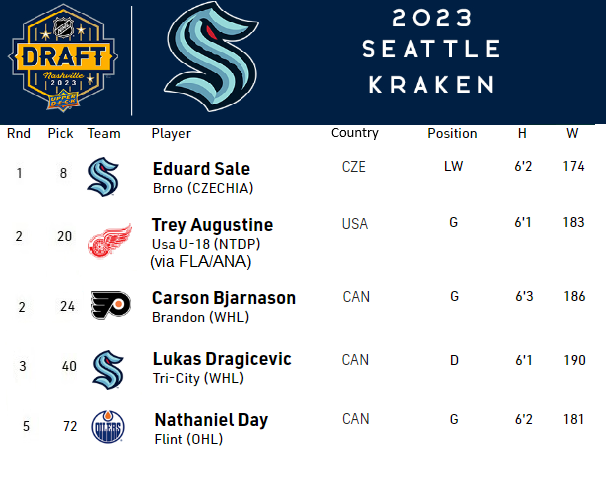The height and width of the screenshot is (478, 606).
Task: Open Trey Augustine player name
Action: click(x=212, y=225)
